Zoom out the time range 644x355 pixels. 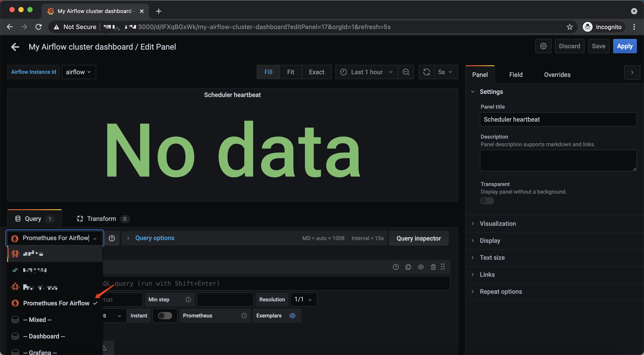coord(406,72)
